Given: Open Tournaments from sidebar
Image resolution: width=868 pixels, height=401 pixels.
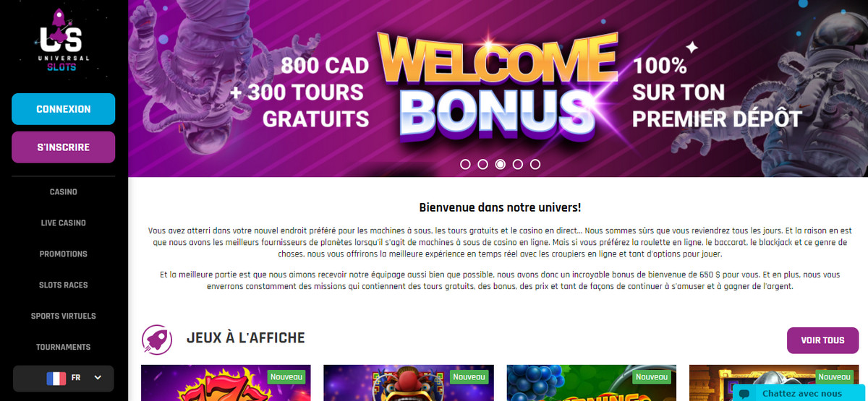Looking at the screenshot, I should pos(64,348).
